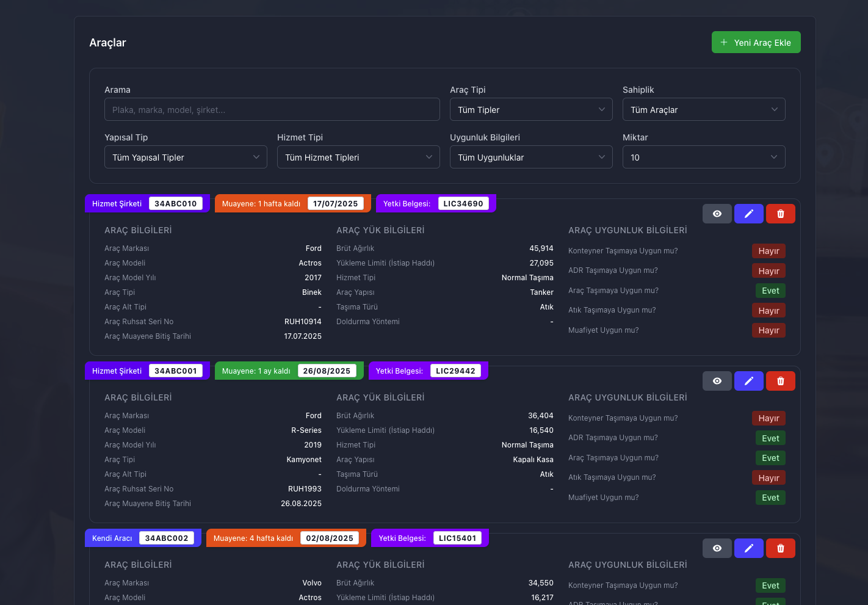Screen dimensions: 868x605
Task: Open Yapısal Tip dropdown
Action: pos(186,158)
